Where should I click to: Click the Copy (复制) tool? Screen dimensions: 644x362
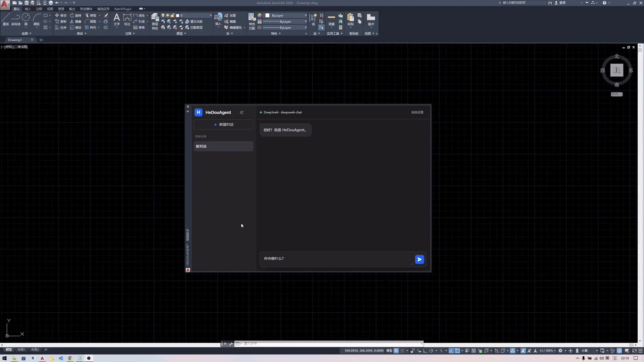click(61, 21)
